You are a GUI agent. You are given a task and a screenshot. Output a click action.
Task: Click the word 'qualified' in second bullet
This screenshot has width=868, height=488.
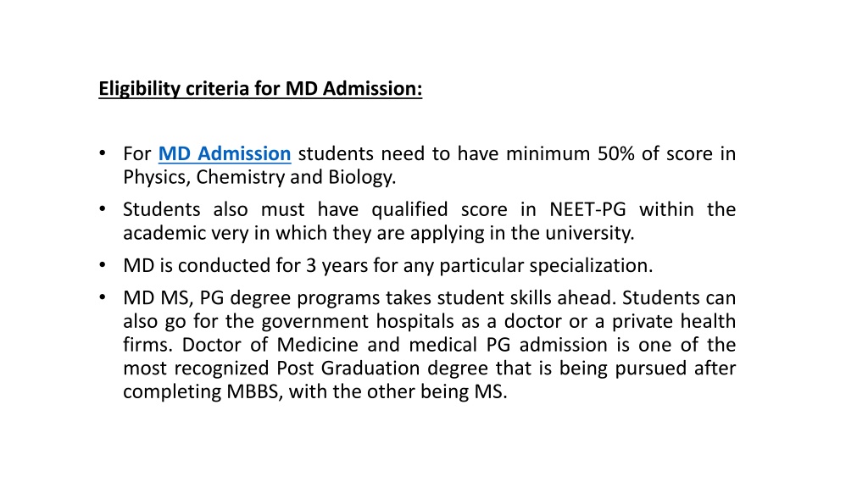tap(409, 209)
